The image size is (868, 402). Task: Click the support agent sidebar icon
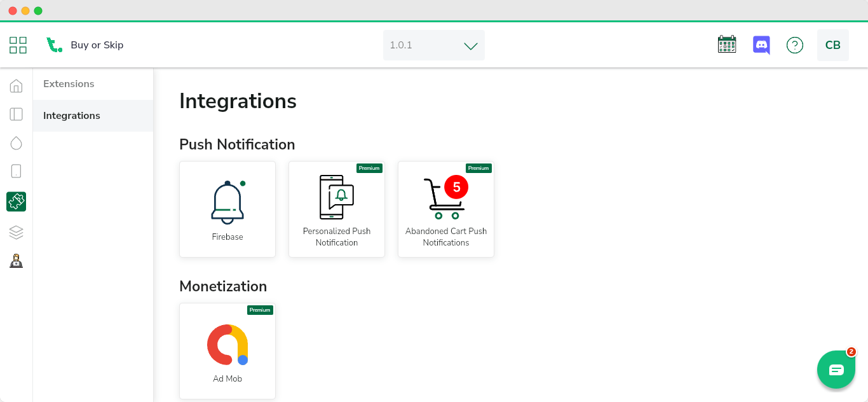[x=17, y=261]
